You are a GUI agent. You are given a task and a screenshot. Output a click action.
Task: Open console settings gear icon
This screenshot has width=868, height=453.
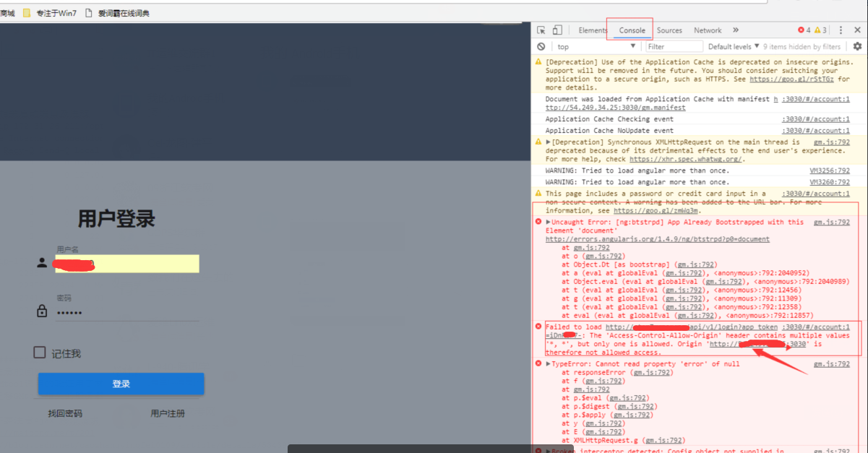click(857, 46)
